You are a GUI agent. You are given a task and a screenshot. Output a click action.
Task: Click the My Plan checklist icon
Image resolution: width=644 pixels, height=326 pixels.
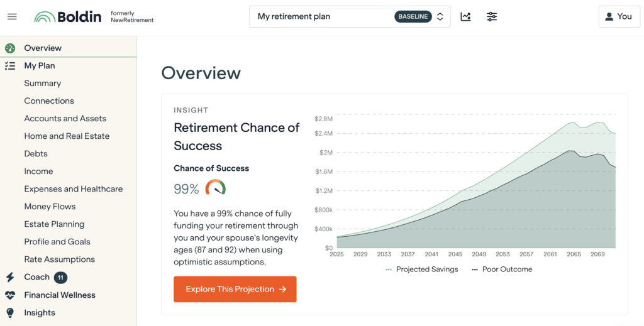pyautogui.click(x=10, y=65)
